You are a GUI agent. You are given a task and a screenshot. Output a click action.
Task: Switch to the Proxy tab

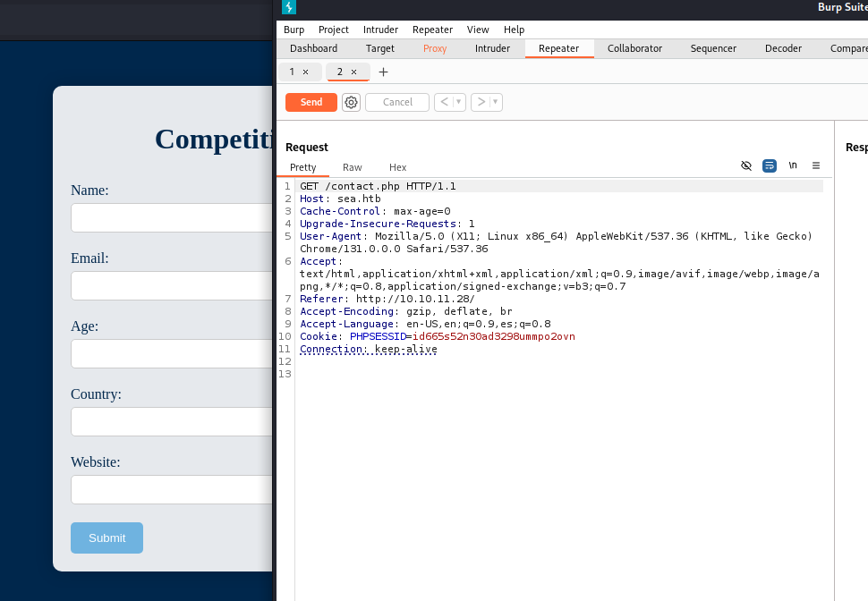(435, 48)
